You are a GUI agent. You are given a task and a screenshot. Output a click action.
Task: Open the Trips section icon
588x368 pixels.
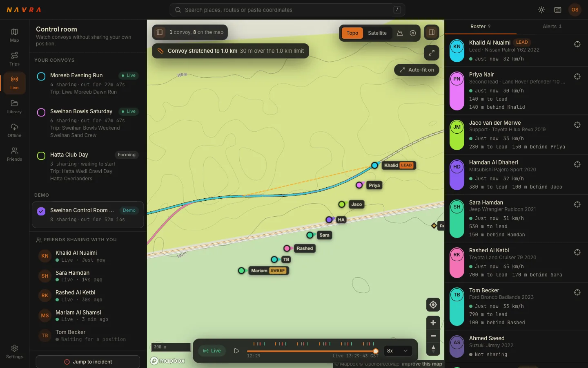14,55
